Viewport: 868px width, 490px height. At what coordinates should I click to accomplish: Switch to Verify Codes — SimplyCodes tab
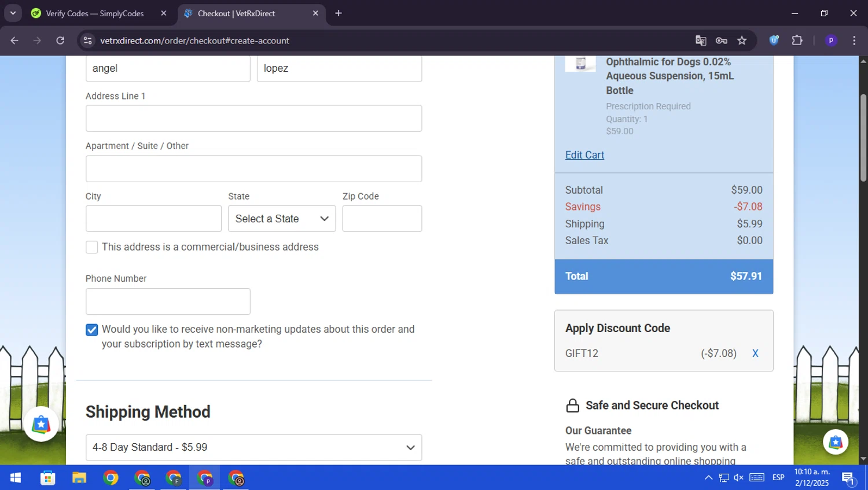point(95,13)
